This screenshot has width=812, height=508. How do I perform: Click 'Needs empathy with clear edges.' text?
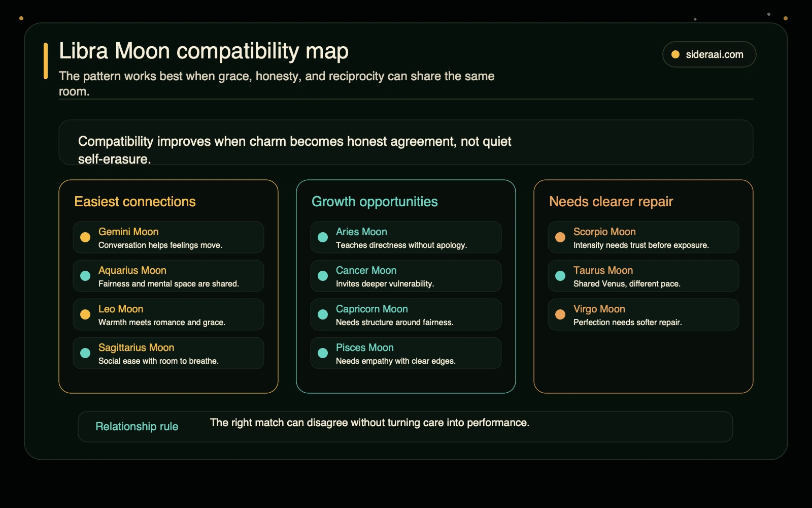pyautogui.click(x=396, y=361)
